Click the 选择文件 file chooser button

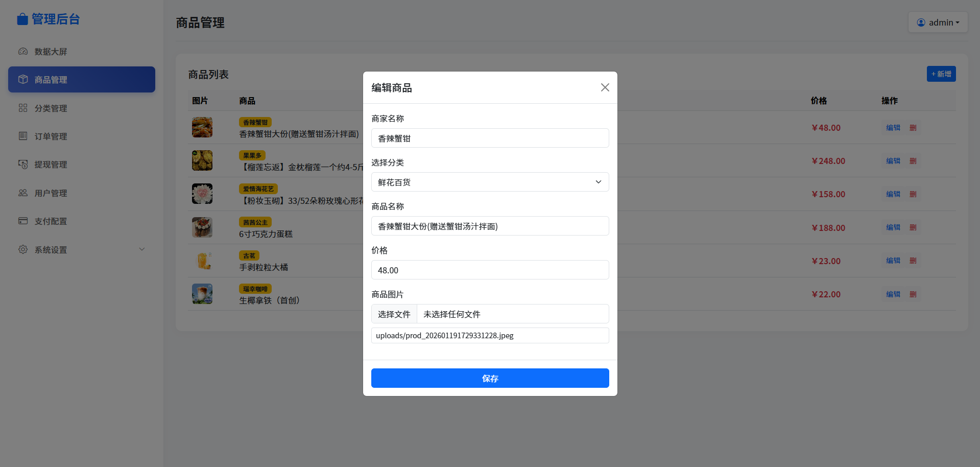pyautogui.click(x=394, y=314)
